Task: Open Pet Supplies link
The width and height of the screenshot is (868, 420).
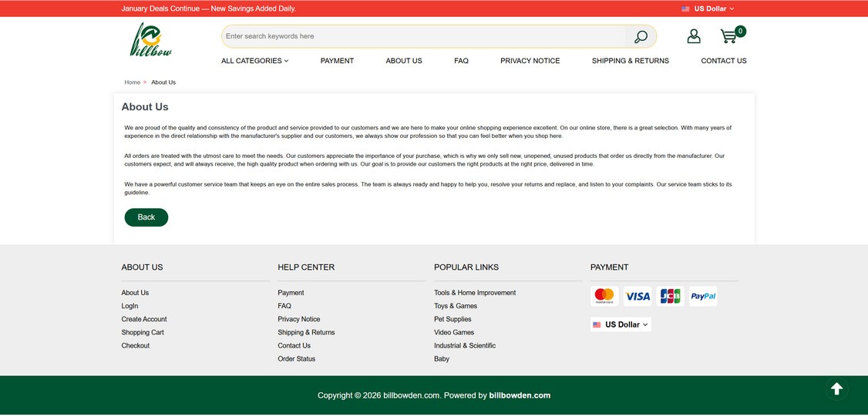Action: tap(453, 319)
